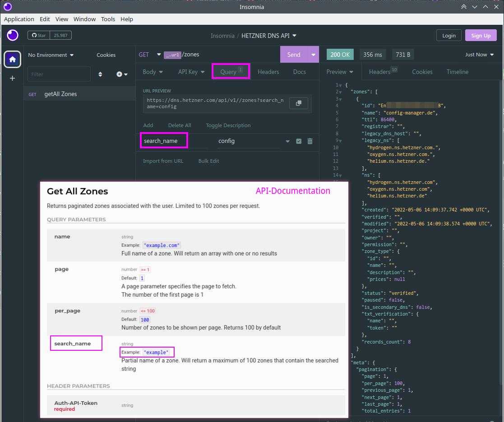This screenshot has width=504, height=422.
Task: Click the Send button
Action: pos(294,55)
